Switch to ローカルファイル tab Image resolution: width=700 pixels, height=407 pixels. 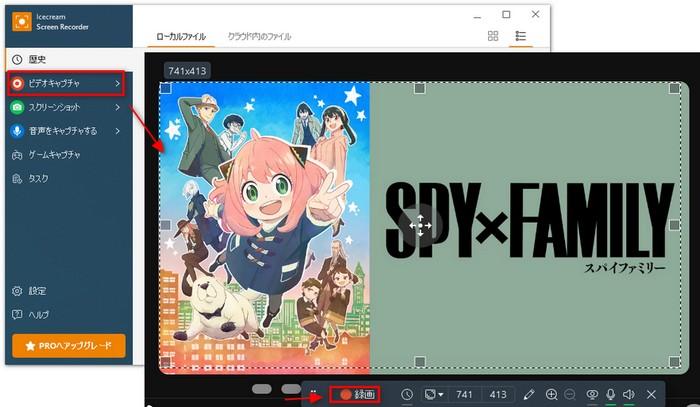click(x=181, y=37)
